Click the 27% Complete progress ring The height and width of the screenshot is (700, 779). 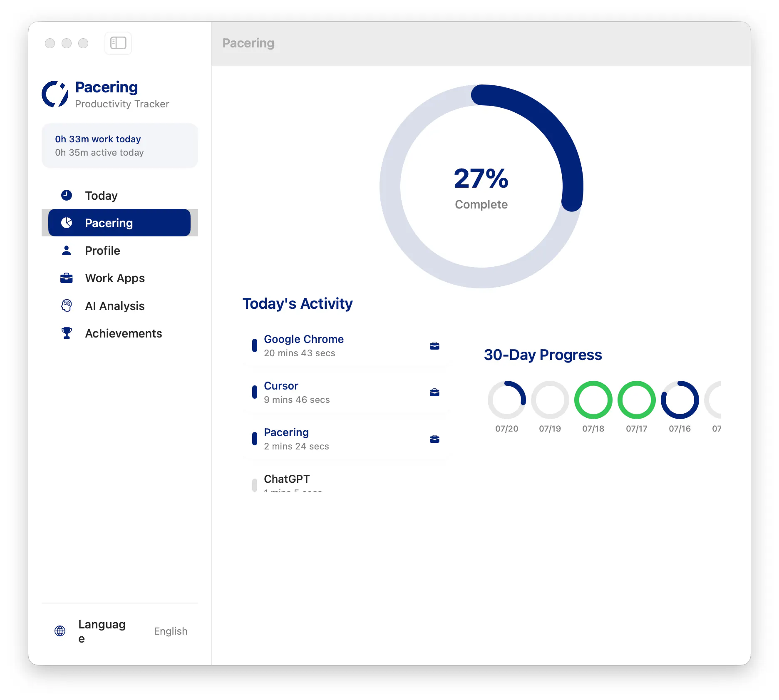coord(481,186)
